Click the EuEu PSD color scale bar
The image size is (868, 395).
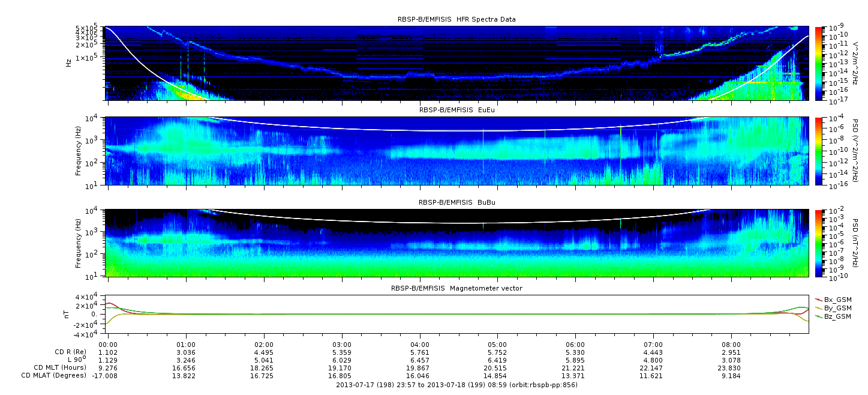(818, 151)
